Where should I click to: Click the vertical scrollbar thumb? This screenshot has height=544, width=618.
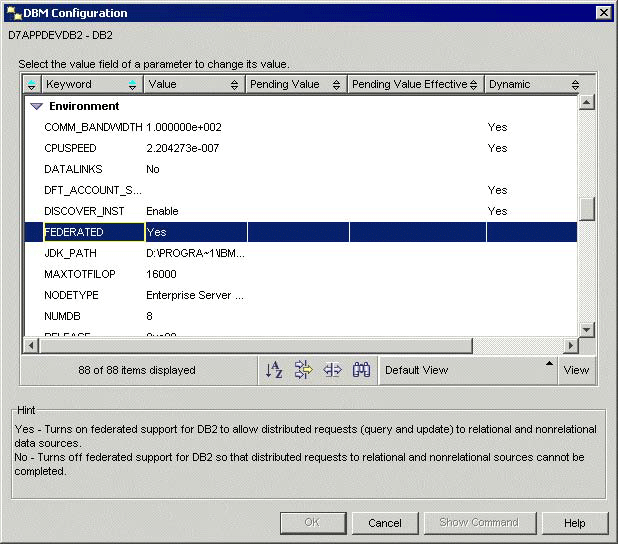click(x=587, y=209)
